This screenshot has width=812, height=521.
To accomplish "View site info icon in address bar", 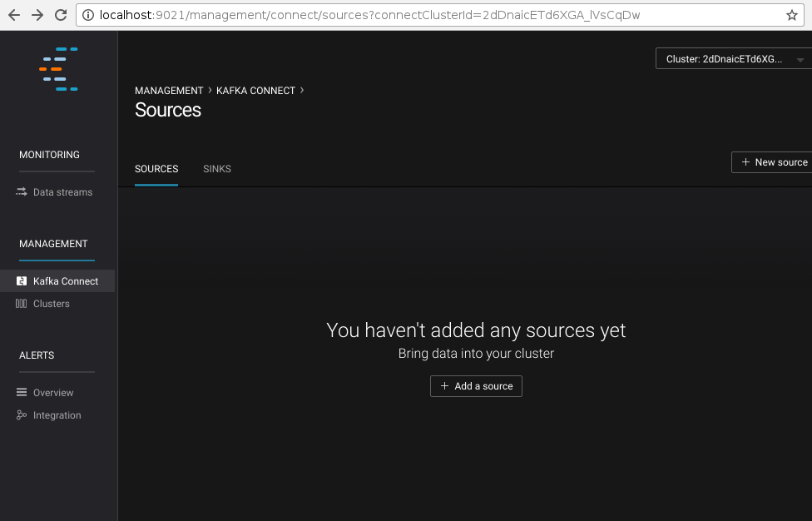I will pos(88,15).
